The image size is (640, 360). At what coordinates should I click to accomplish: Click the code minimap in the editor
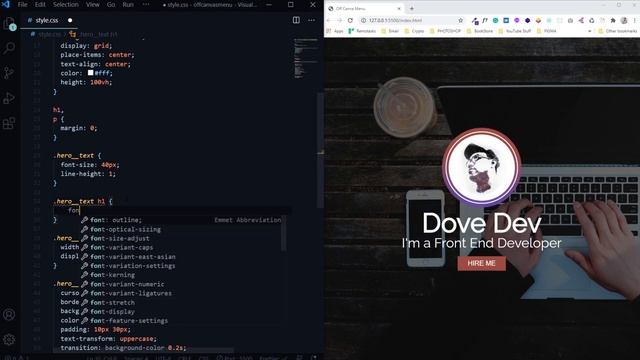306,58
